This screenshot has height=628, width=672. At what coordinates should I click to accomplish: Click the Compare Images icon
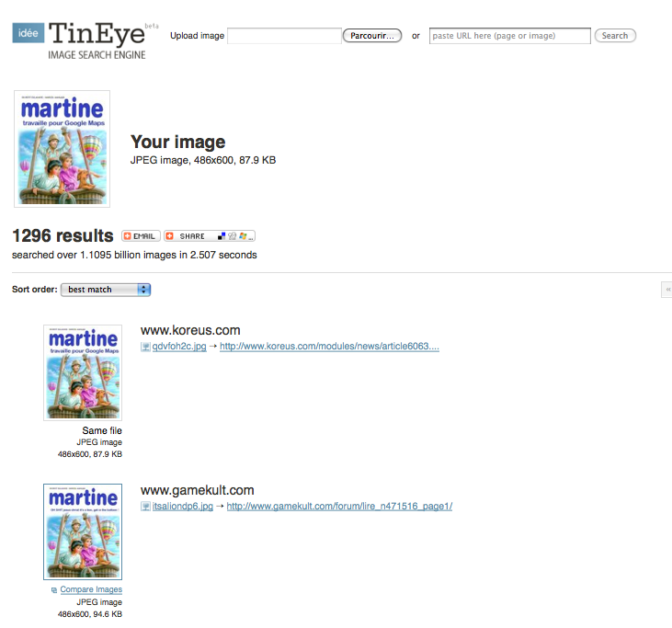pyautogui.click(x=54, y=590)
